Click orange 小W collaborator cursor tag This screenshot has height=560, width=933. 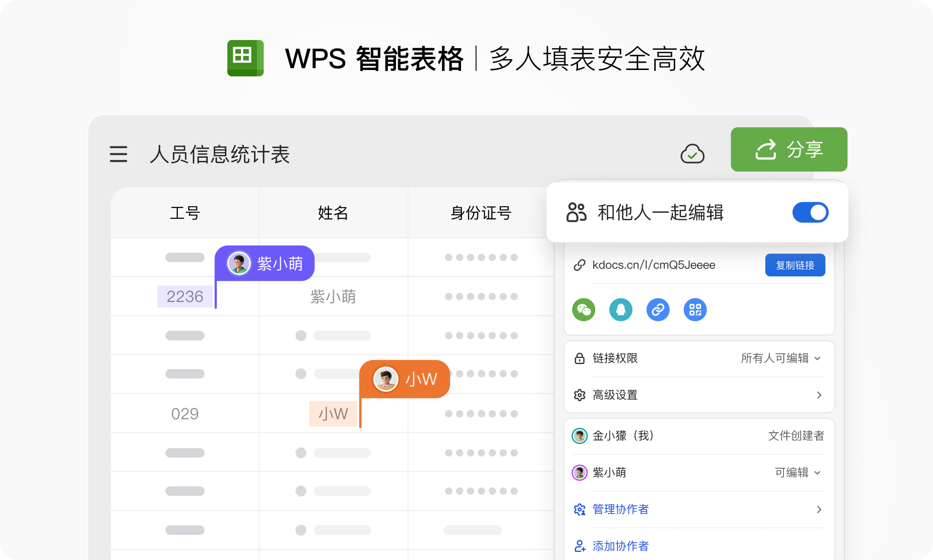405,379
